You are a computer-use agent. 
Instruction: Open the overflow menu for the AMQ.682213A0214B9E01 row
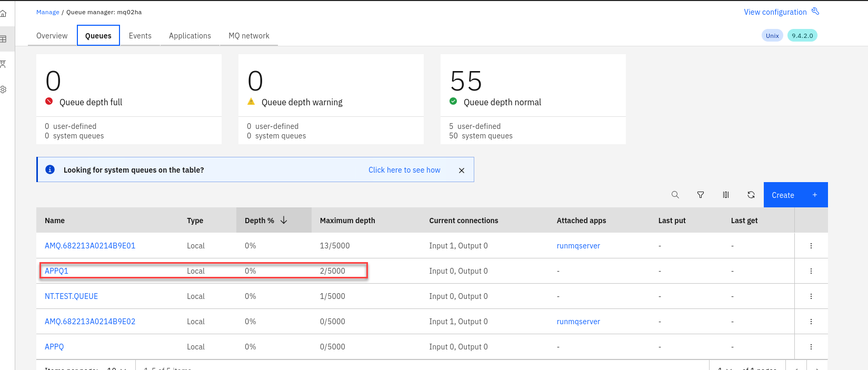tap(811, 246)
